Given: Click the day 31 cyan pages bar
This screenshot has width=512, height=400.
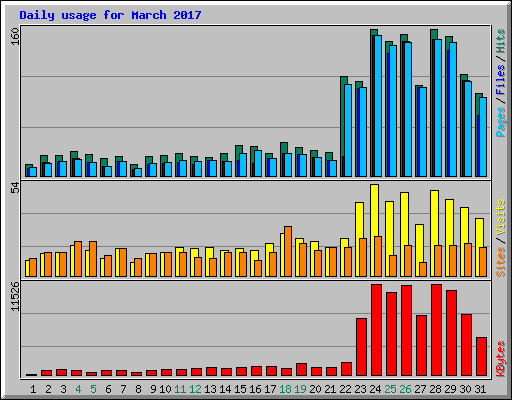Looking at the screenshot, I should [483, 137].
